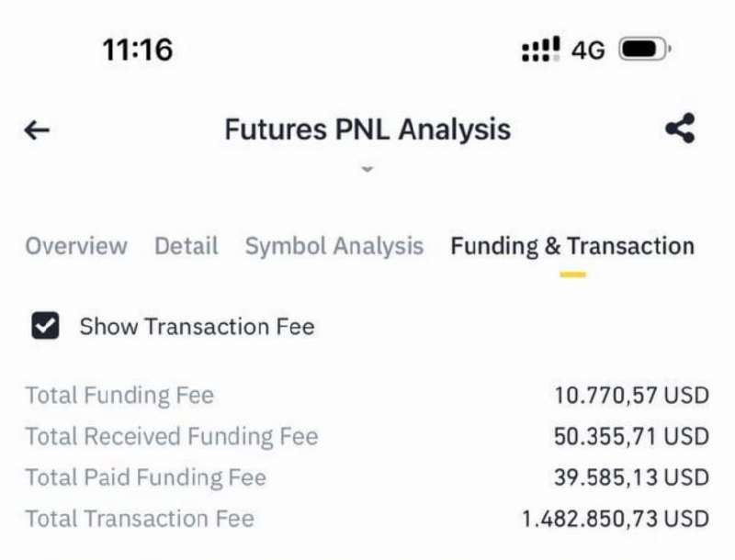735x560 pixels.
Task: Select the Funding & Transaction tab
Action: coord(572,246)
